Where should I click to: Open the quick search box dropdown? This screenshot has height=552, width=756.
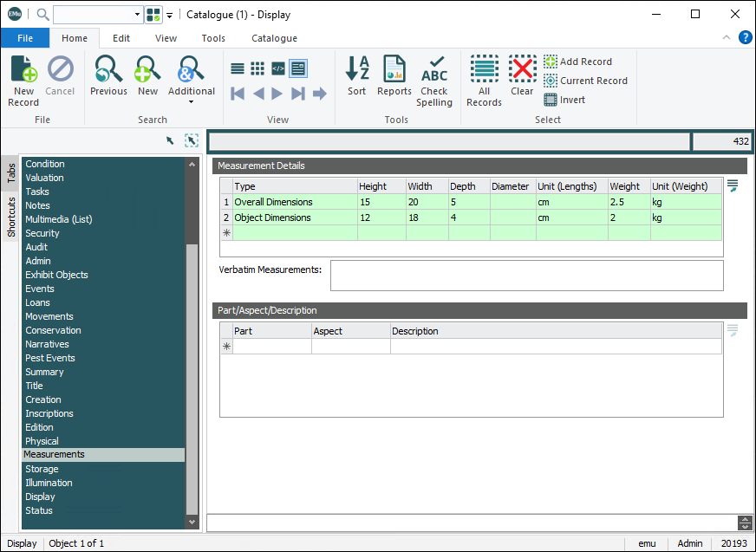click(x=137, y=15)
